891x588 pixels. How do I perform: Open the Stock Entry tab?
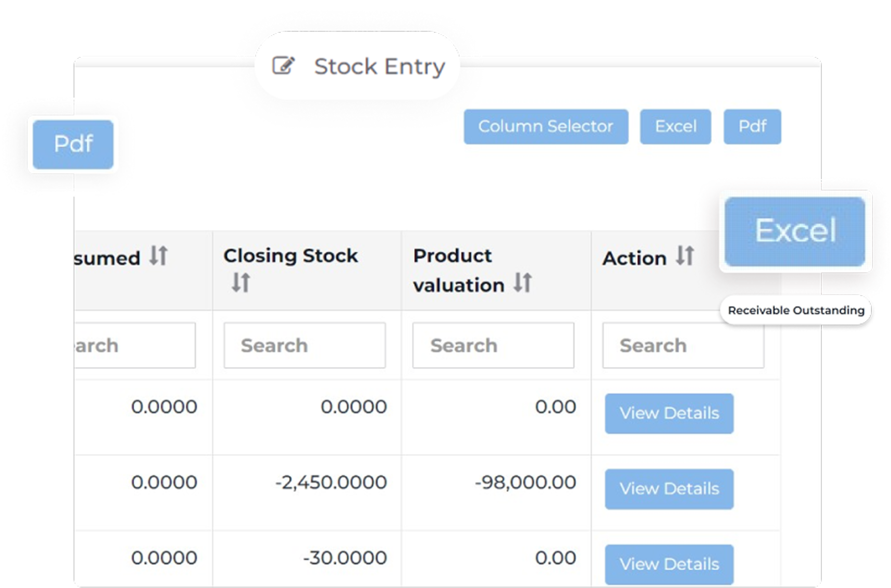(x=379, y=66)
